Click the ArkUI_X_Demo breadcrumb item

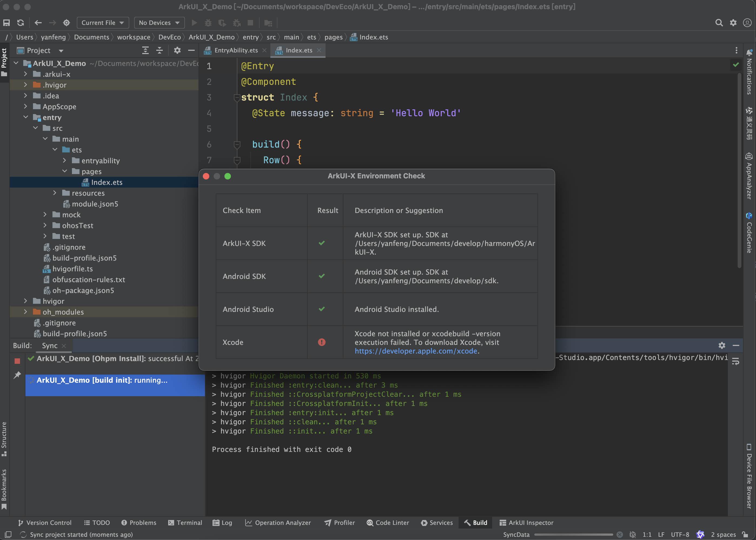point(211,37)
